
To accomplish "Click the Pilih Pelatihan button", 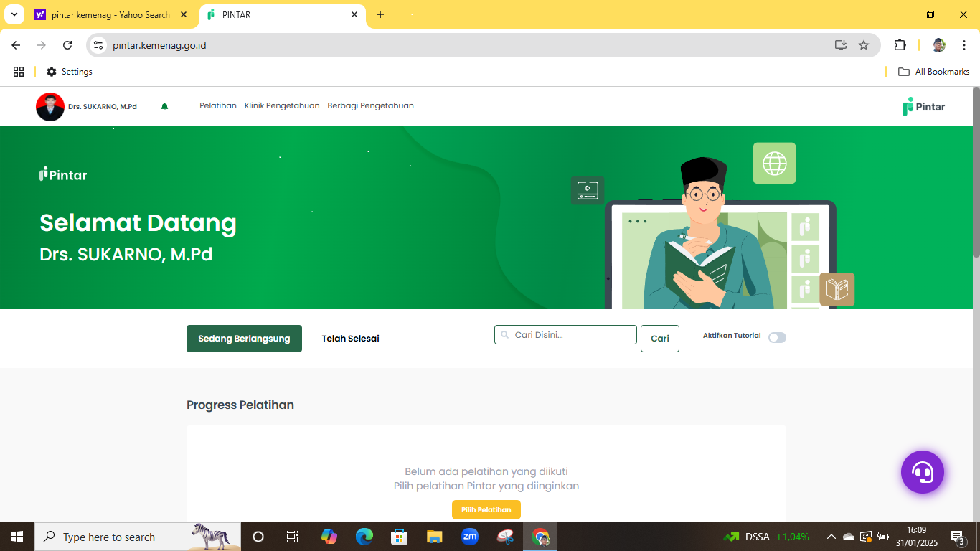I will pos(486,510).
